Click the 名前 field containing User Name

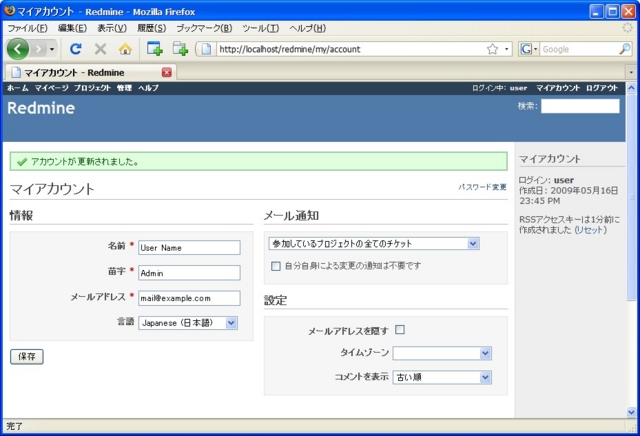(189, 247)
